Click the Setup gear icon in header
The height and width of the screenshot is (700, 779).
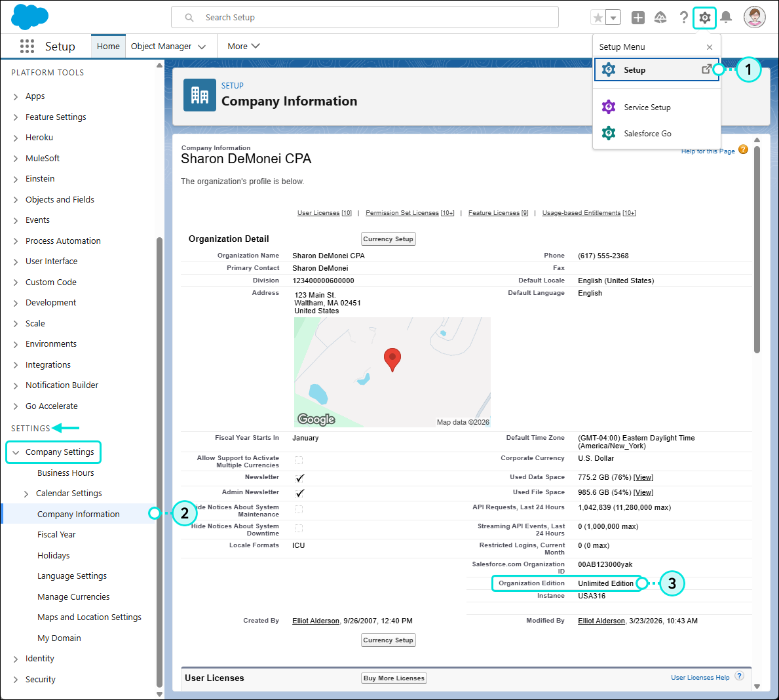click(704, 17)
